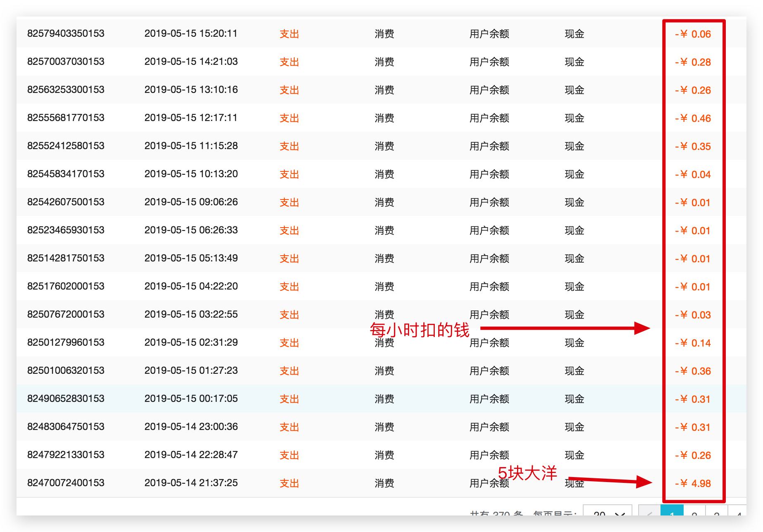Click timestamp 2019-05-15 14:21:03
This screenshot has width=763, height=532.
pos(191,62)
